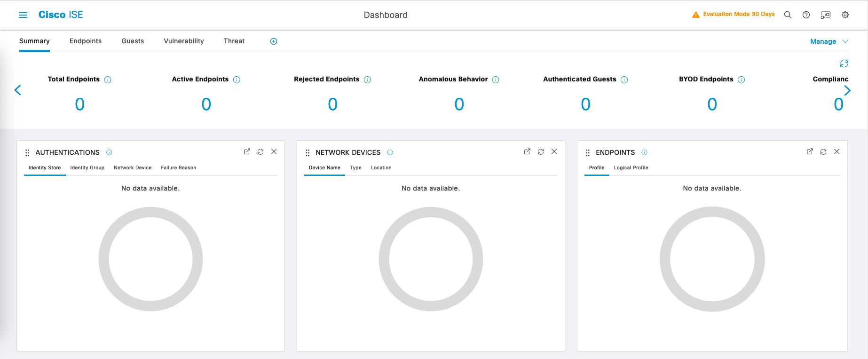
Task: Open the hamburger navigation menu
Action: (23, 15)
